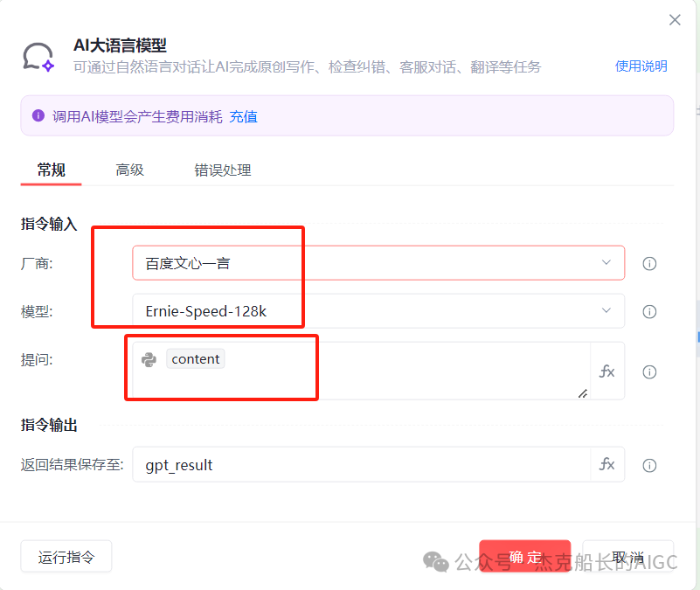
Task: Click the info icon beside 返回结果保存至 field
Action: [649, 465]
